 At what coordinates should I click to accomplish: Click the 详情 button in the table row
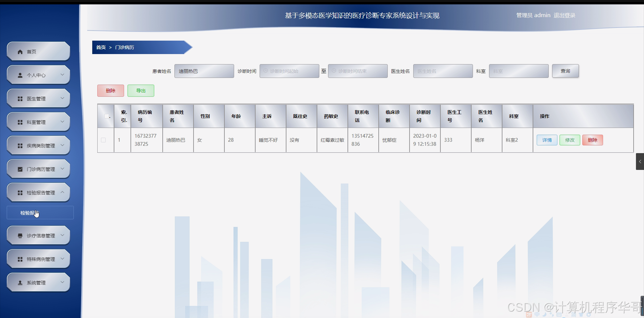coord(547,140)
